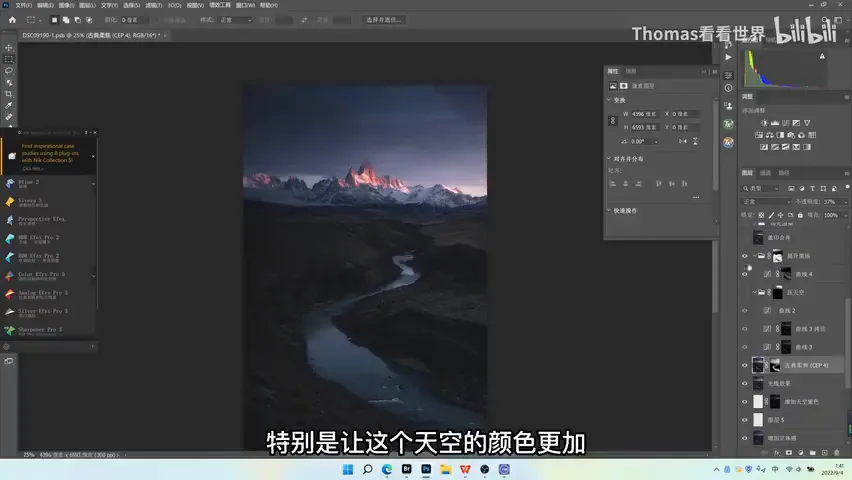Add a Levels adjustment
The width and height of the screenshot is (852, 480).
click(775, 123)
